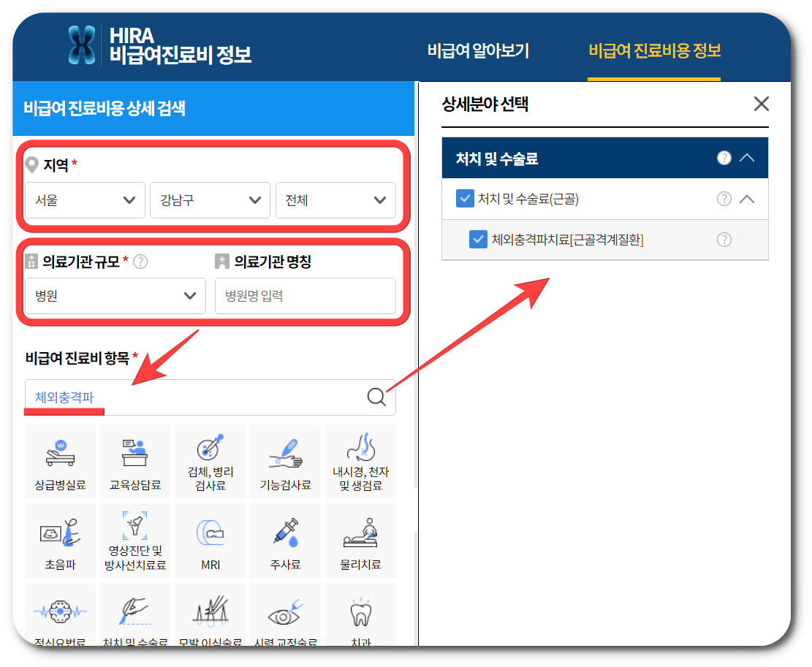812x667 pixels.
Task: Open the 병원 institution size dropdown
Action: (115, 296)
